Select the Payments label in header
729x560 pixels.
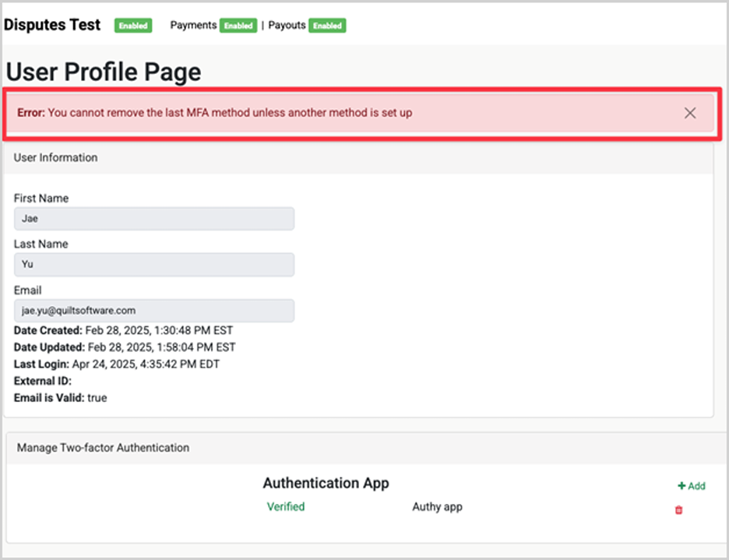point(193,25)
